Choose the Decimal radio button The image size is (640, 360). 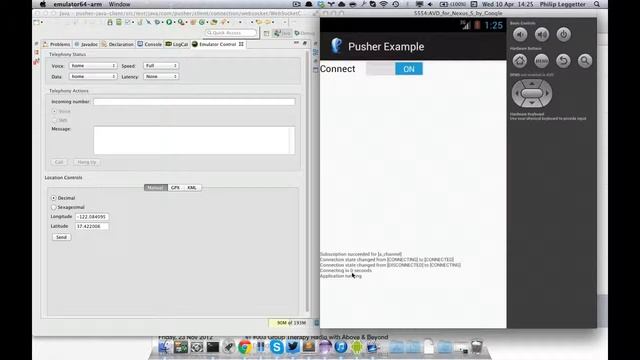53,198
